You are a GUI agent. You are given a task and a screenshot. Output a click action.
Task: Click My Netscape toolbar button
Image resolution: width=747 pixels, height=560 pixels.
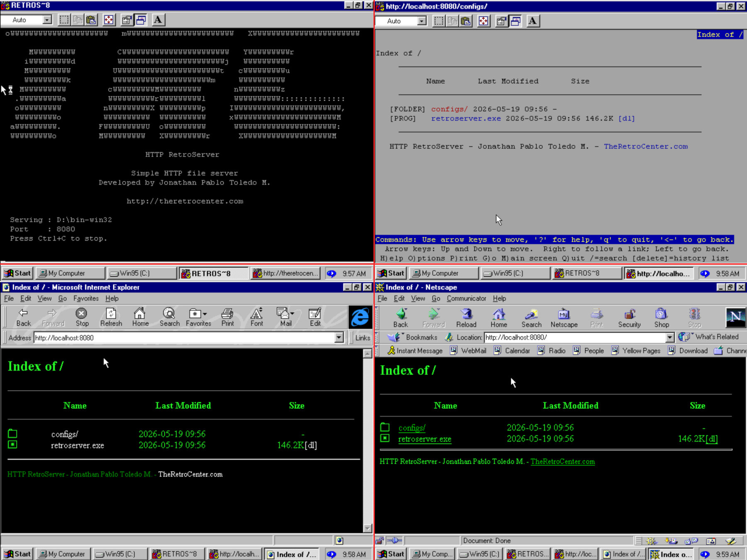pos(564,318)
